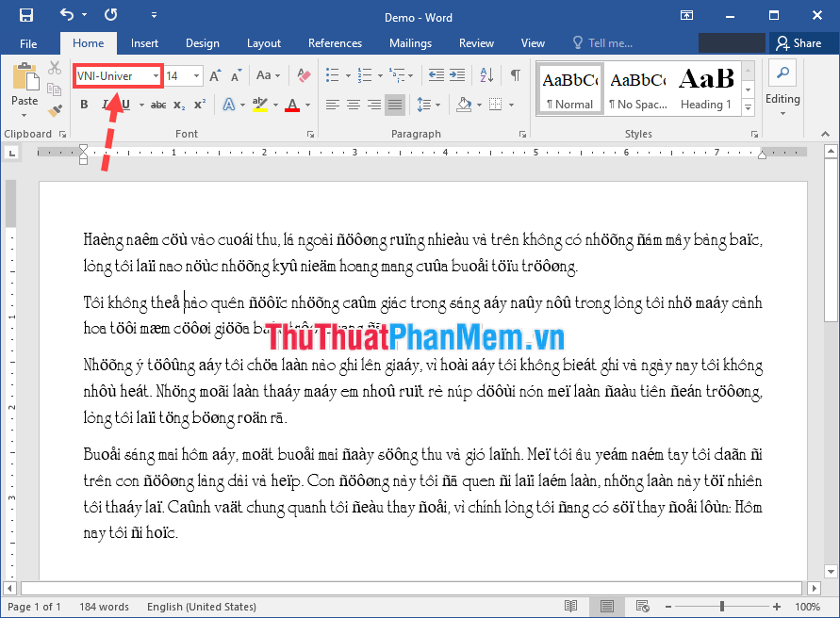Image resolution: width=840 pixels, height=618 pixels.
Task: Open the Clear All Formatting icon
Action: (302, 76)
